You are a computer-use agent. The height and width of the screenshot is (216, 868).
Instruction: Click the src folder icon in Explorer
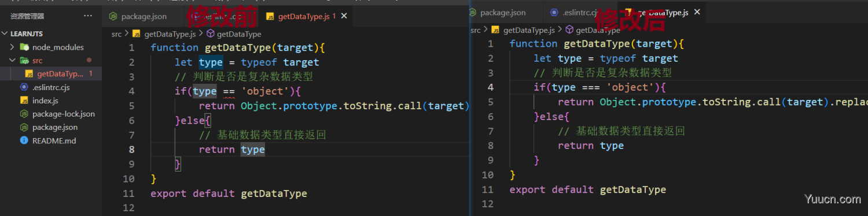click(x=24, y=61)
